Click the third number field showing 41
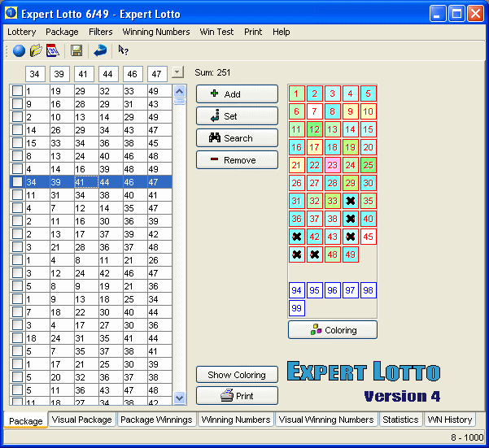This screenshot has height=448, width=489. [84, 74]
